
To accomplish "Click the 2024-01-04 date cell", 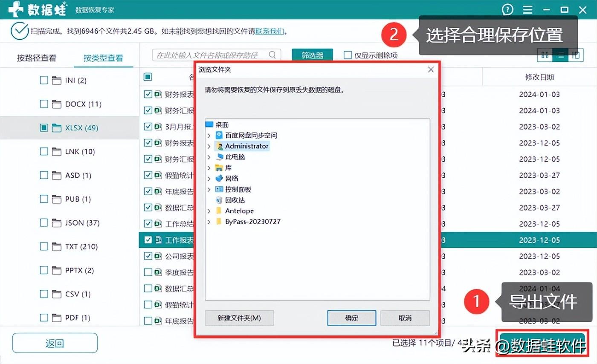I will tap(539, 289).
